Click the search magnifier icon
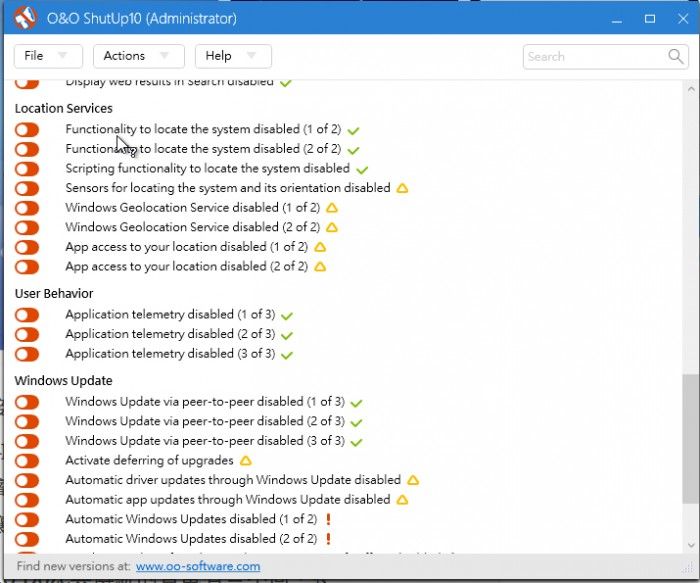 coord(676,56)
